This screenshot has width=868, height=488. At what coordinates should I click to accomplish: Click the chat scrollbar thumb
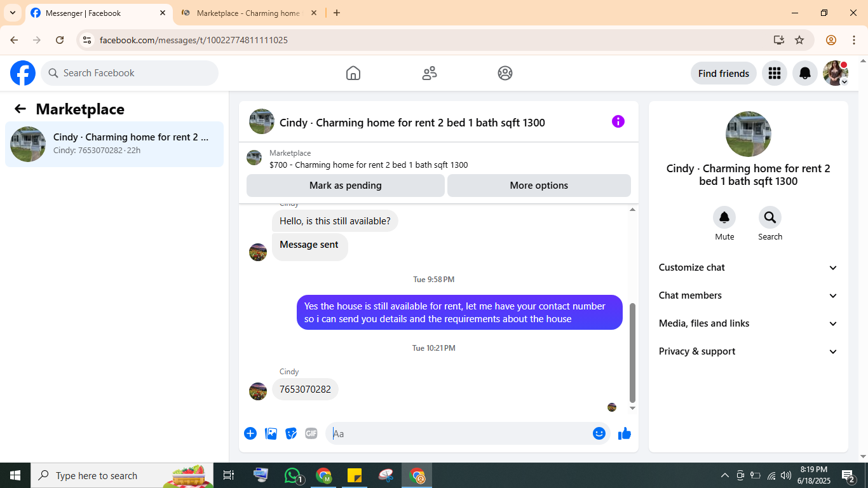coord(632,353)
